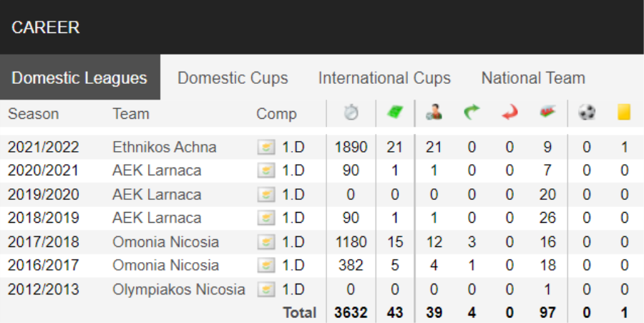Select the Domestic Leagues tab

[79, 77]
